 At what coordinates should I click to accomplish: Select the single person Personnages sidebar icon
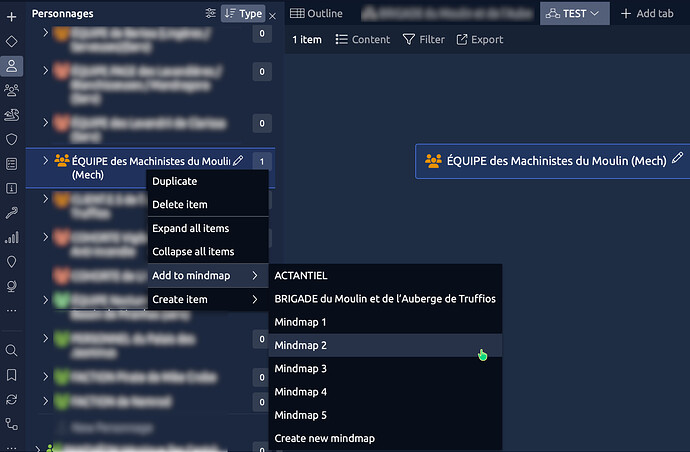11,66
